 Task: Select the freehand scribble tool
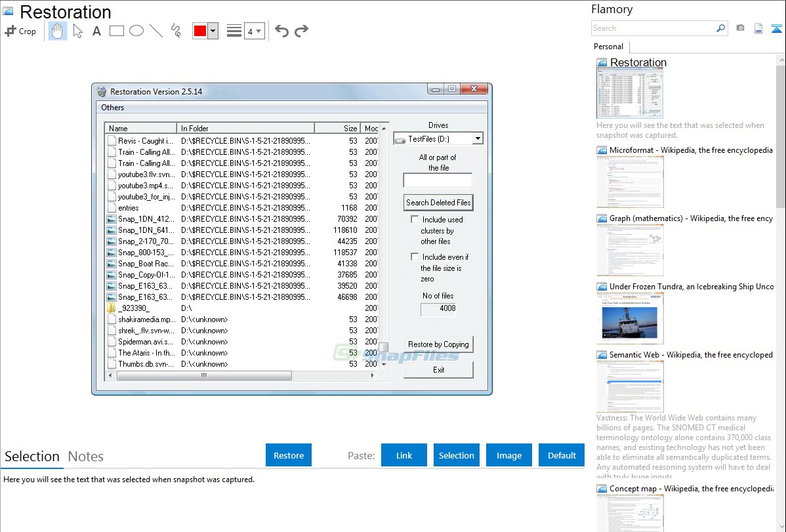click(176, 31)
